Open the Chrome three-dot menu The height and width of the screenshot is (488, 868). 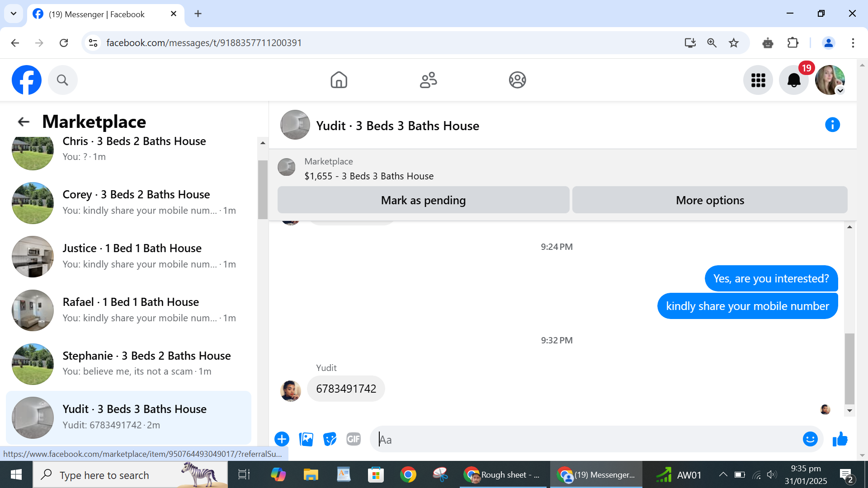[853, 42]
